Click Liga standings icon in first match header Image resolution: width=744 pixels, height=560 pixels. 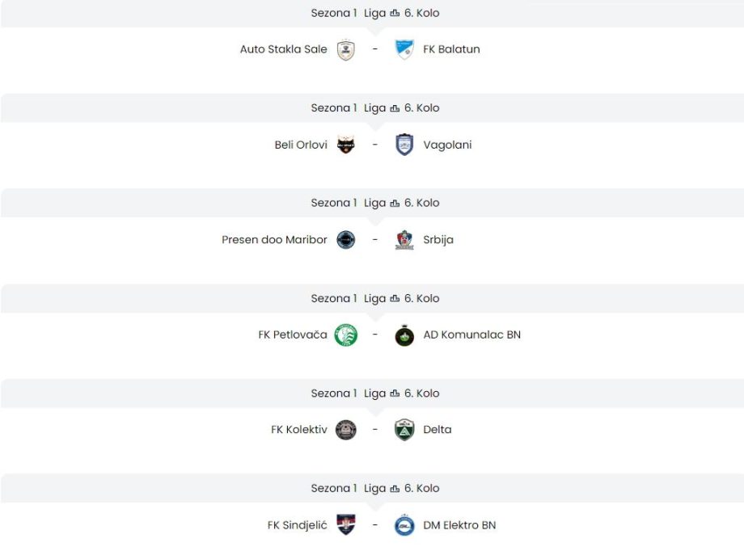pos(395,14)
